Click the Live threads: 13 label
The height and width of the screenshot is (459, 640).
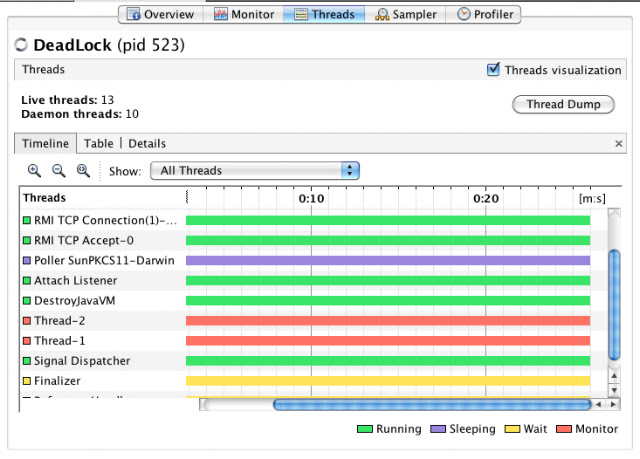point(67,100)
